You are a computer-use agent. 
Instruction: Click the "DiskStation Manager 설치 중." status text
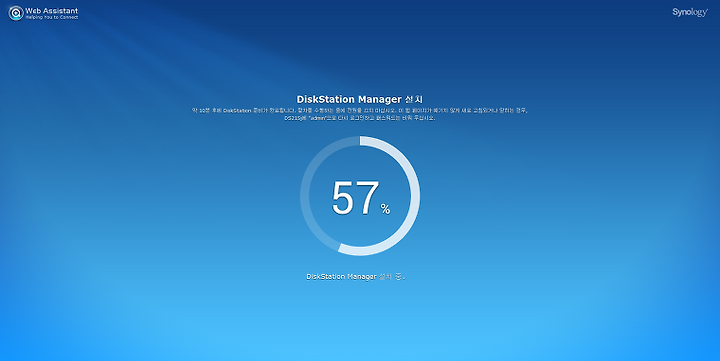coord(356,276)
